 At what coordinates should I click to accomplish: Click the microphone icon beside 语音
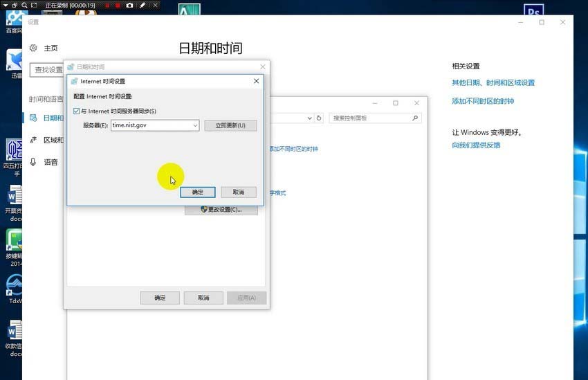point(33,162)
